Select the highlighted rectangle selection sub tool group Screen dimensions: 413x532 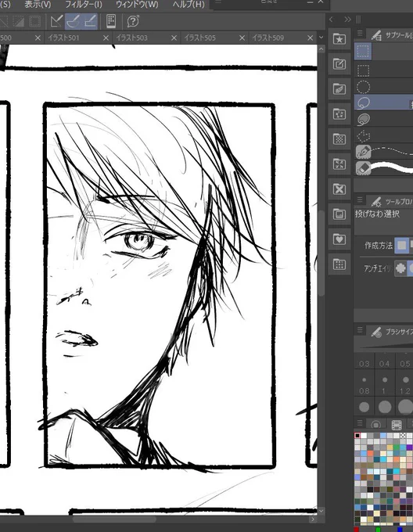[x=363, y=52]
